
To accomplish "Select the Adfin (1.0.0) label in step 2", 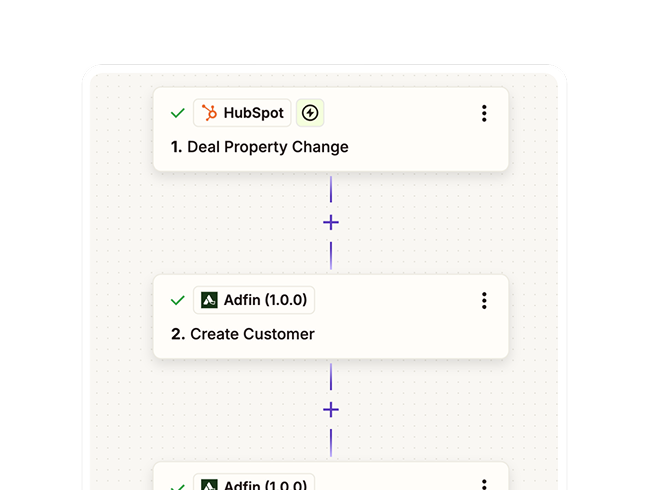I will point(265,300).
